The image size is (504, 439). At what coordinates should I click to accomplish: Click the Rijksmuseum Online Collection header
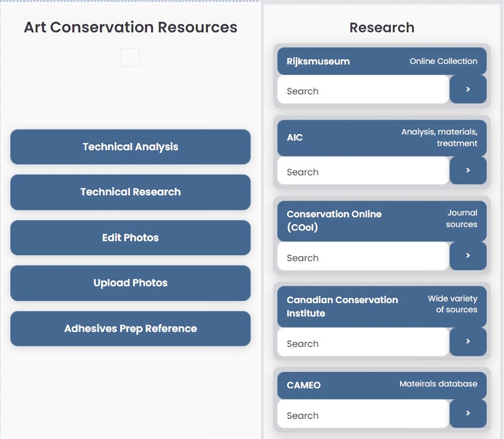381,61
